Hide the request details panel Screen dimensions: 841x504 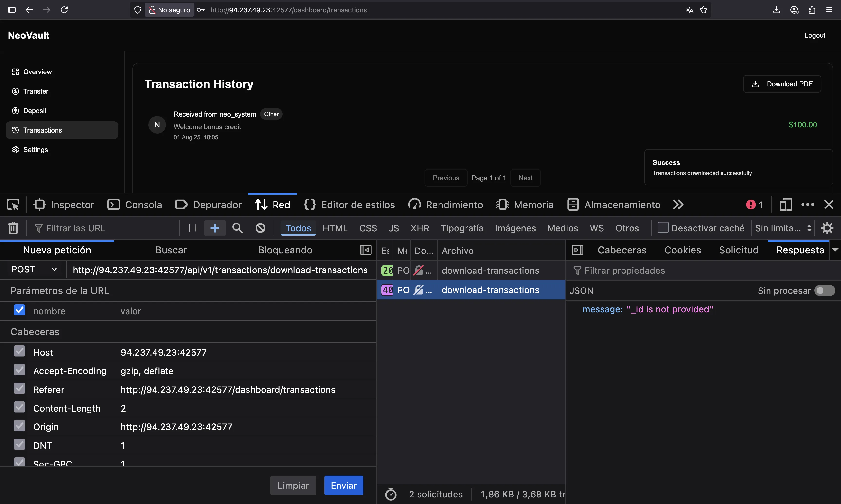pos(577,250)
